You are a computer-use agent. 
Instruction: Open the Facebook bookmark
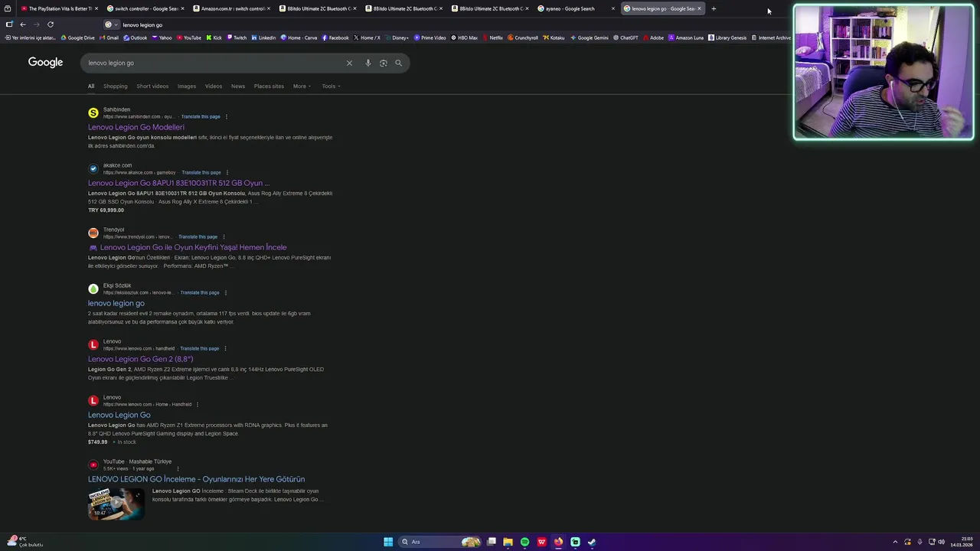tap(335, 37)
